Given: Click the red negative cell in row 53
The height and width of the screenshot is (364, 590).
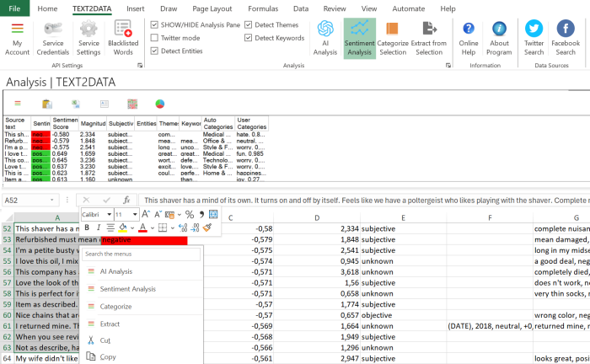Looking at the screenshot, I should [x=144, y=240].
